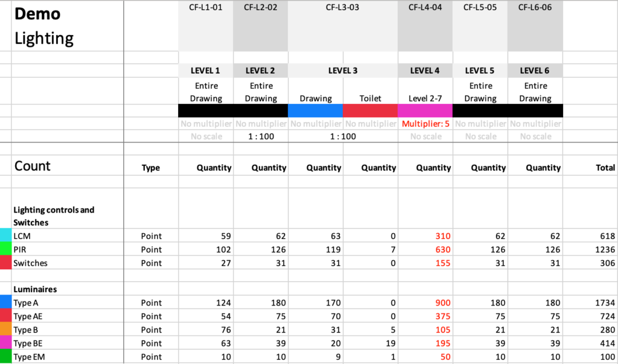Select the orange color swatch beside Type B
618x364 pixels.
(4, 330)
